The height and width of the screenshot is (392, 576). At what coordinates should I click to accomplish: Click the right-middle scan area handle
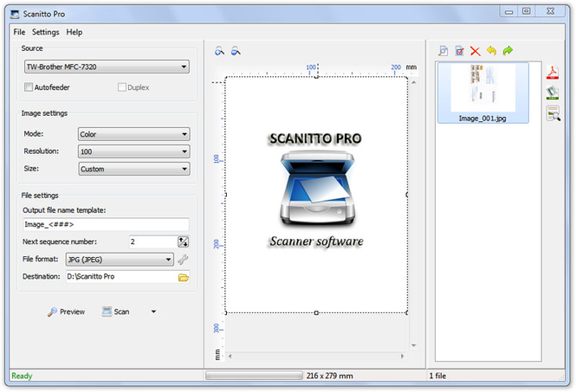point(407,195)
